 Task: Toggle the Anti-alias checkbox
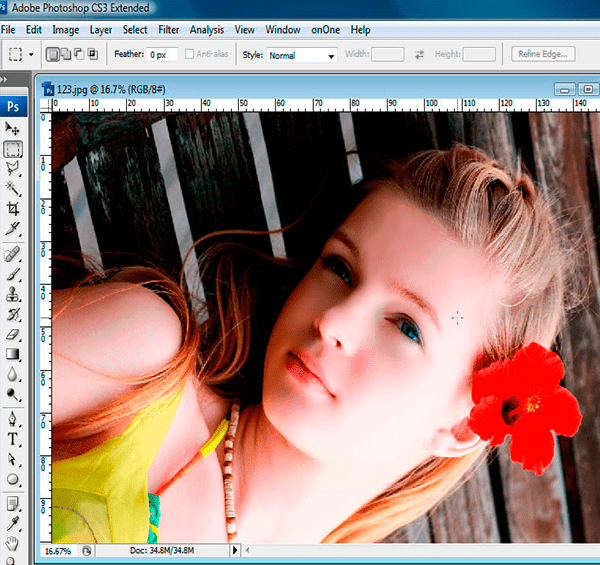(189, 54)
